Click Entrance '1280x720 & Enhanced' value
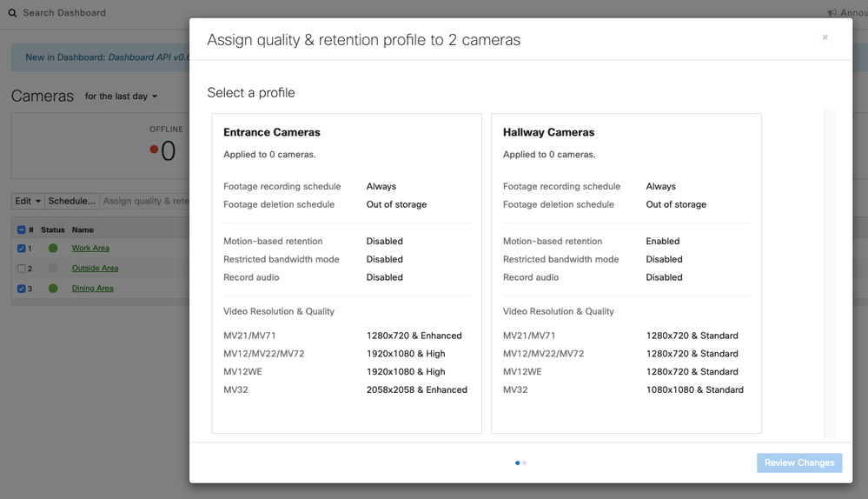868x499 pixels. click(x=414, y=336)
